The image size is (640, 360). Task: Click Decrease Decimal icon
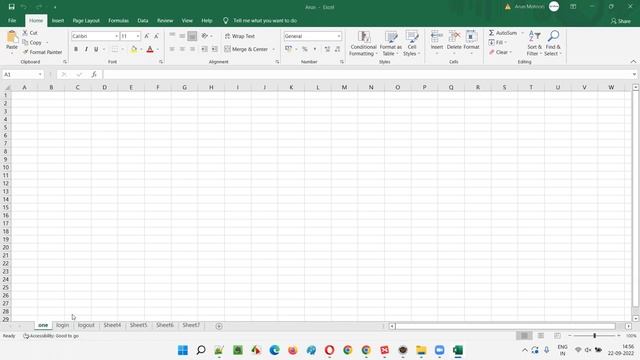337,49
